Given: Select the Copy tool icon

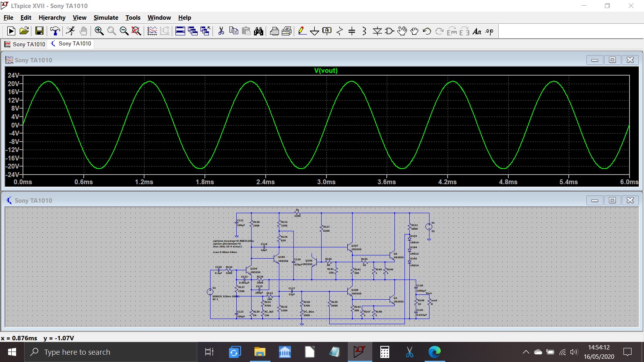Looking at the screenshot, I should 233,31.
